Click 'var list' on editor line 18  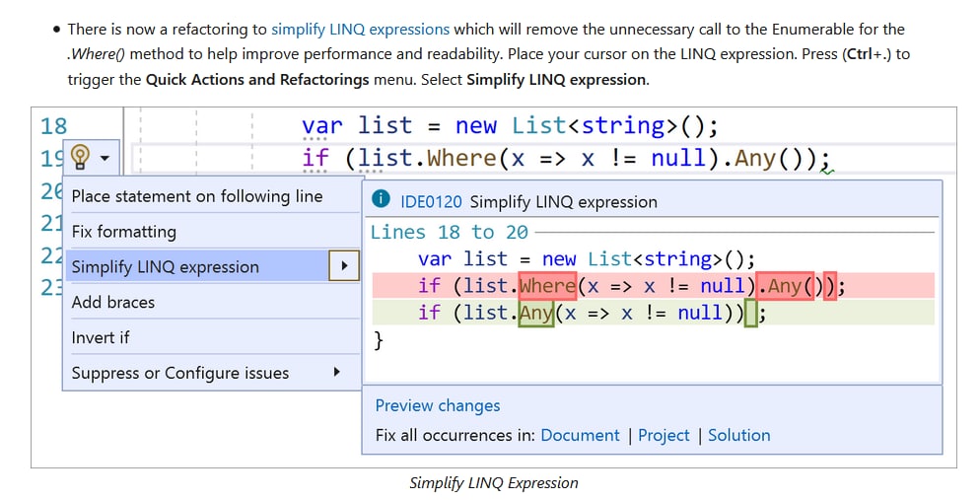357,126
